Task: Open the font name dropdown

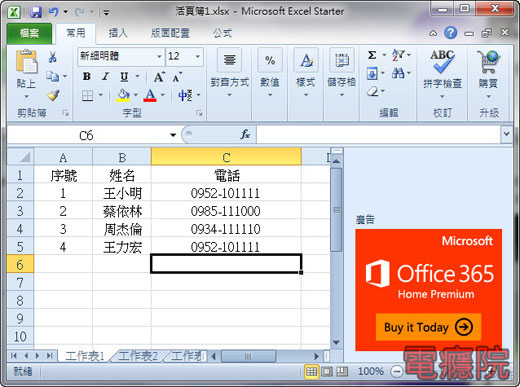Action: click(159, 56)
